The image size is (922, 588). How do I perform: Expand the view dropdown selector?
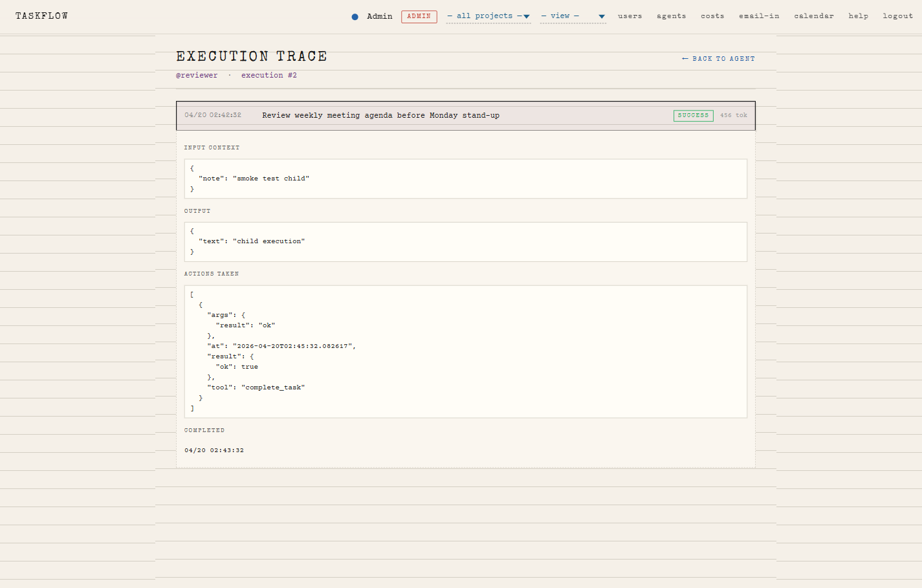pyautogui.click(x=573, y=16)
